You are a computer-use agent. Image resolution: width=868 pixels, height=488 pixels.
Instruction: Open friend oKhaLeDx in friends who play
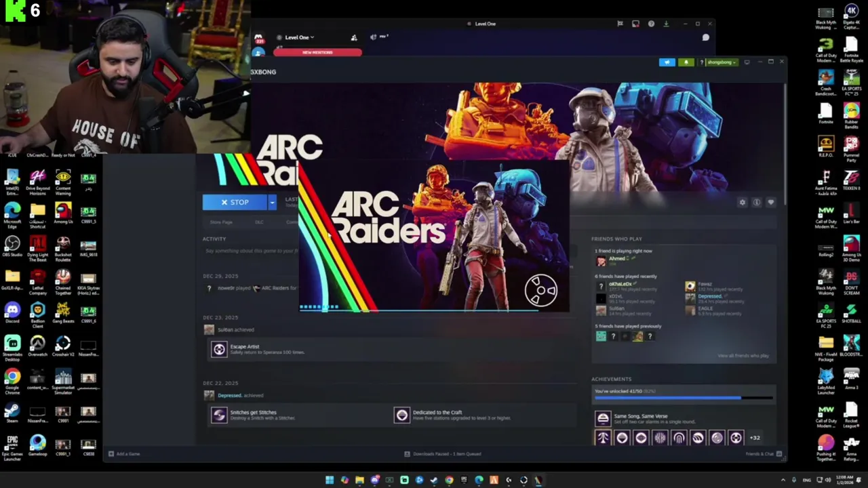(620, 284)
